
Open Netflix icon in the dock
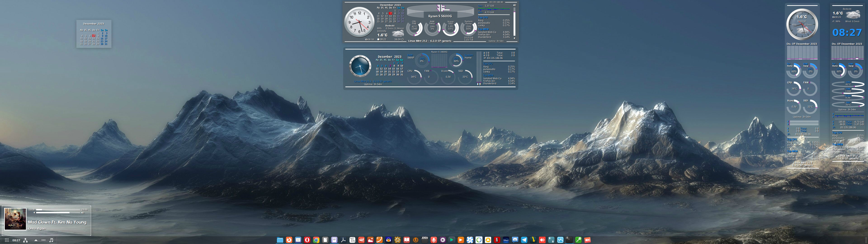coord(497,240)
